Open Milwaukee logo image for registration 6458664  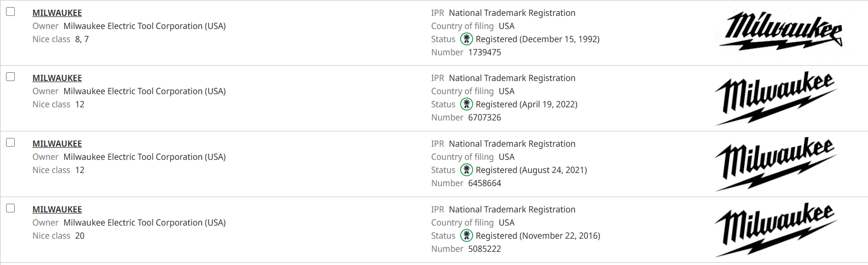coord(776,164)
